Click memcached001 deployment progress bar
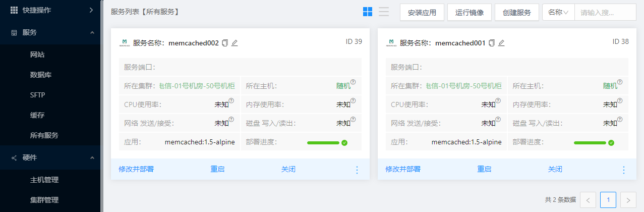The width and height of the screenshot is (644, 212). pos(590,142)
